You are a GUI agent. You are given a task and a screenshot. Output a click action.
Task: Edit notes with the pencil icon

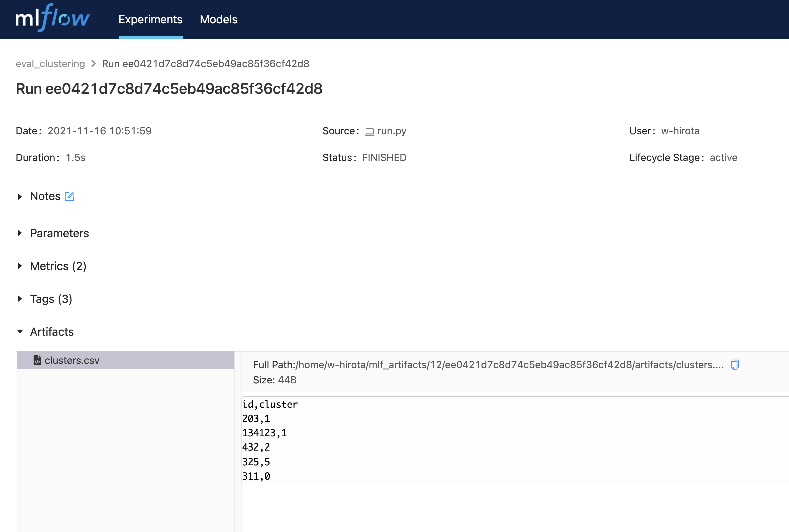pos(69,196)
